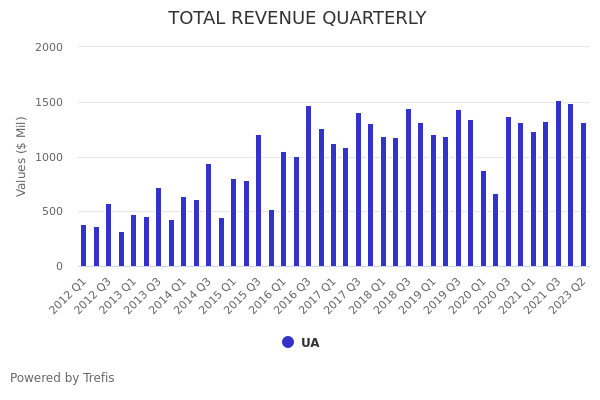
Task: Pick the 2014 Q3 bar
Action: 209,215
